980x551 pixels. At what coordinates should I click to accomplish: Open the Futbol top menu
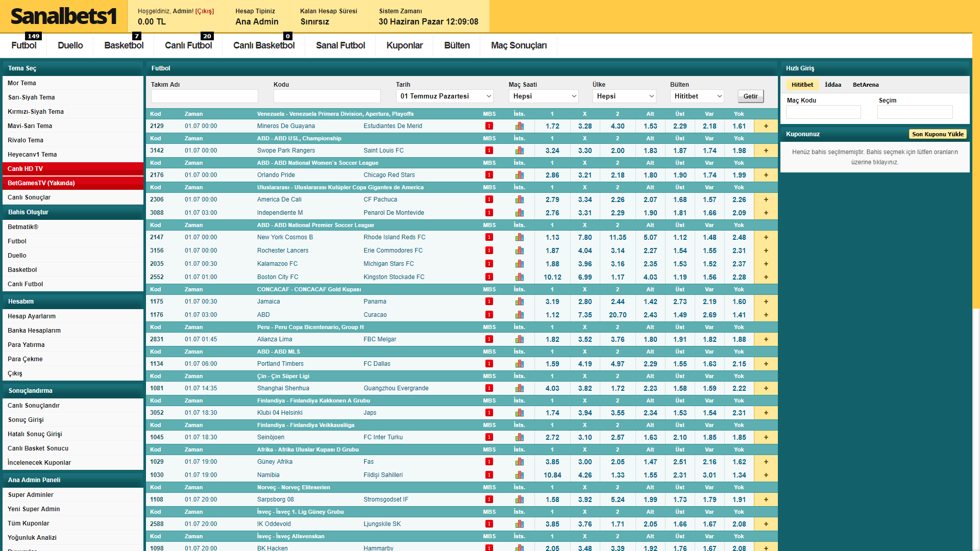24,45
